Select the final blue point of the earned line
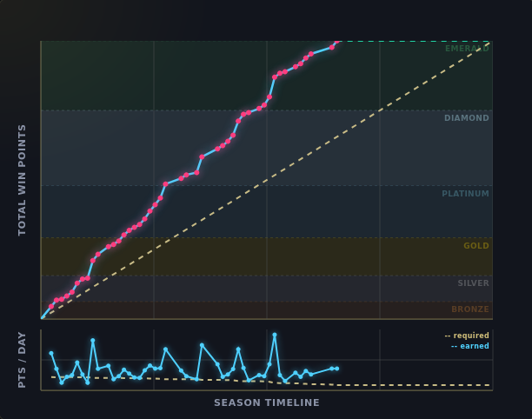 (337, 369)
